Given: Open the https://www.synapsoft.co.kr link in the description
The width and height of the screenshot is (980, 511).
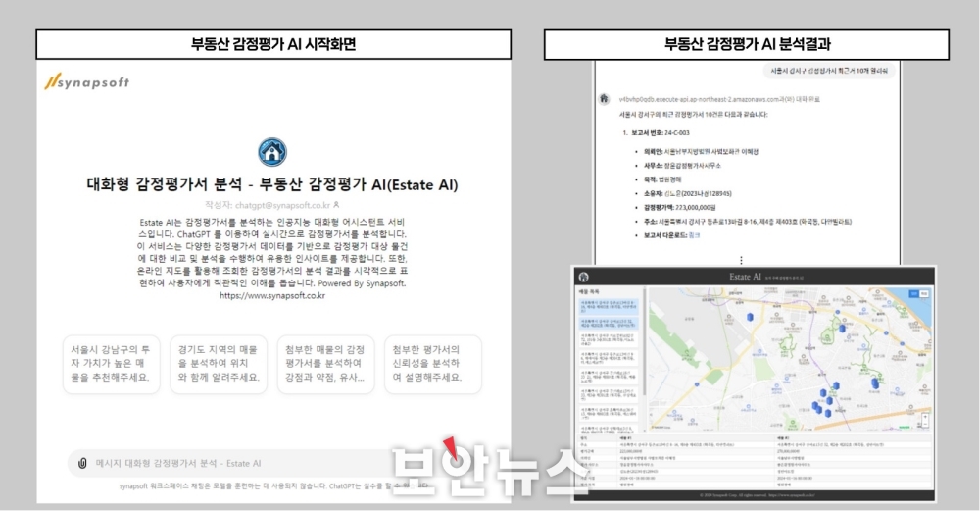Looking at the screenshot, I should click(272, 296).
